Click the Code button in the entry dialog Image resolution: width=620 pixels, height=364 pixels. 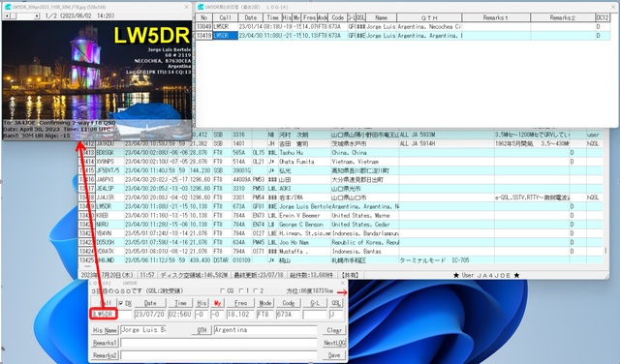click(x=289, y=303)
